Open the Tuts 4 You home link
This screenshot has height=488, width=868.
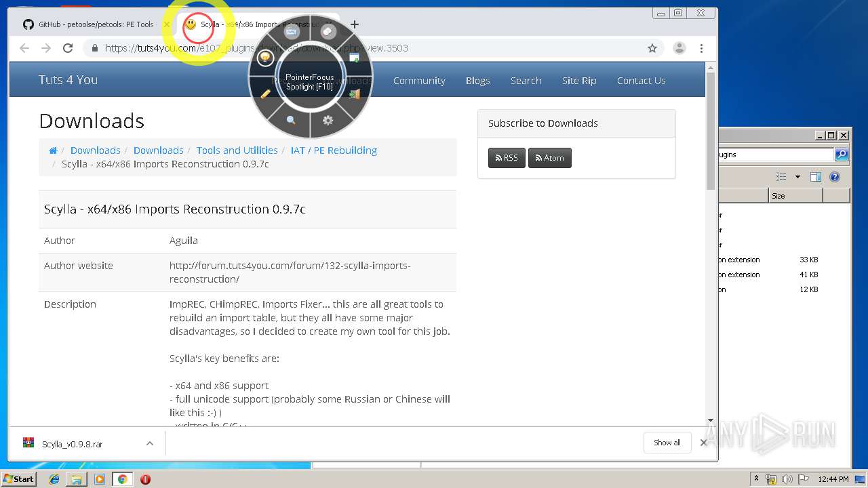[x=68, y=80]
